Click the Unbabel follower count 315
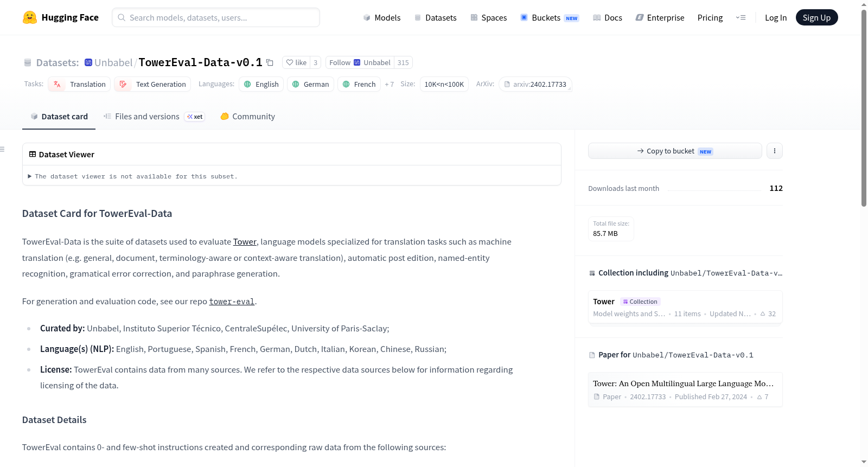 pyautogui.click(x=403, y=62)
